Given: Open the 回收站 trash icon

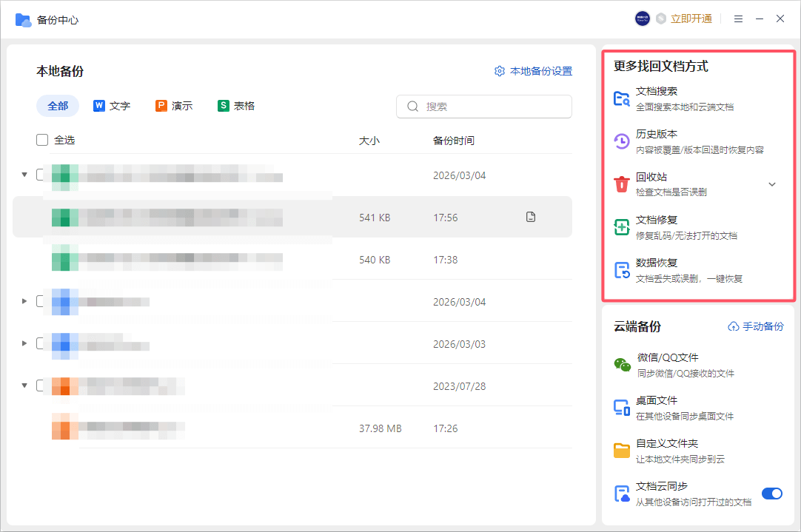Looking at the screenshot, I should pyautogui.click(x=623, y=182).
